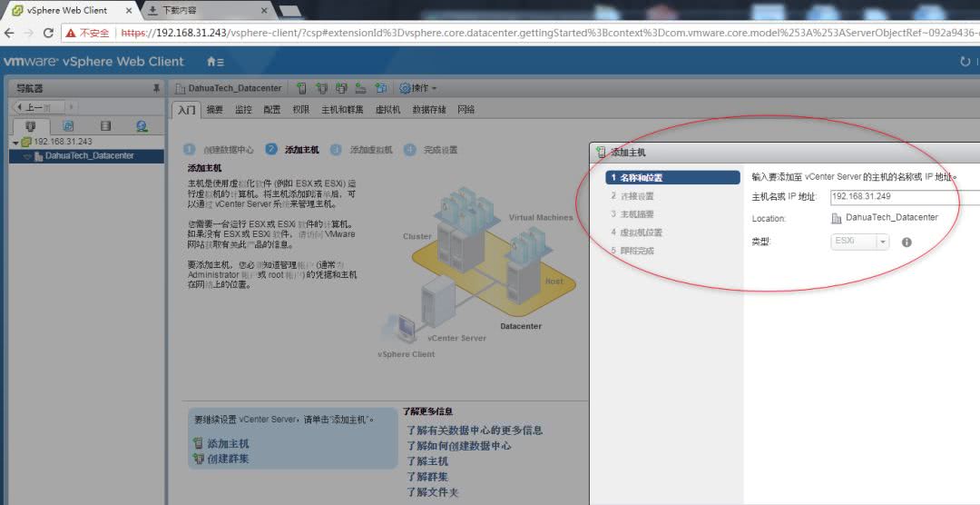Click the 创建群集 link
Viewport: 980px width, 505px height.
click(228, 459)
